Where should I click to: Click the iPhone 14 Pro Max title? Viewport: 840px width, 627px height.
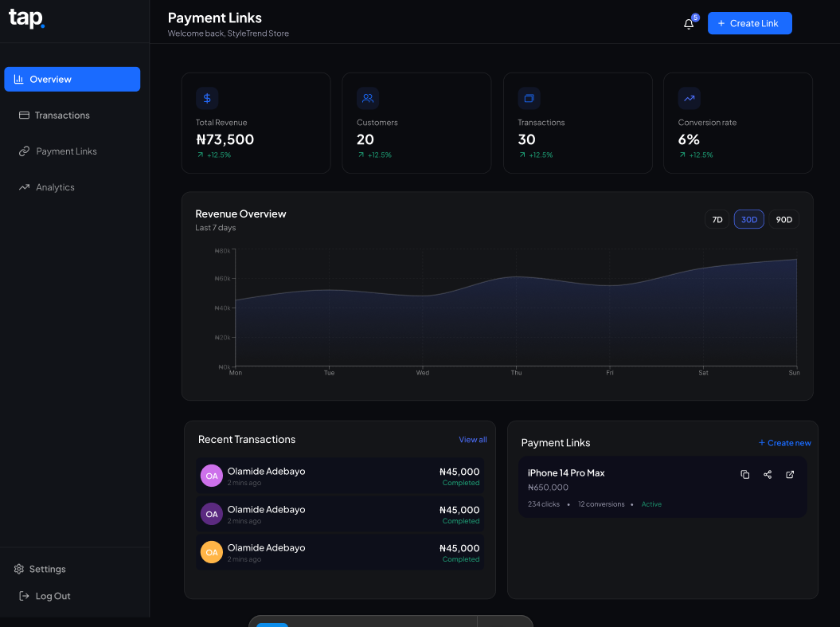pos(566,473)
